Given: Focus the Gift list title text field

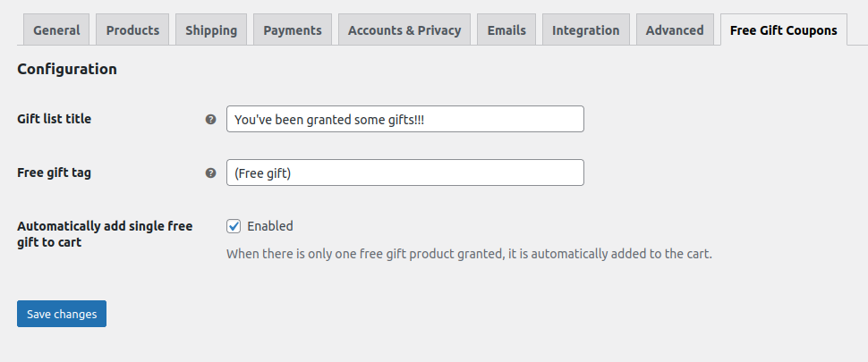Looking at the screenshot, I should pyautogui.click(x=404, y=119).
